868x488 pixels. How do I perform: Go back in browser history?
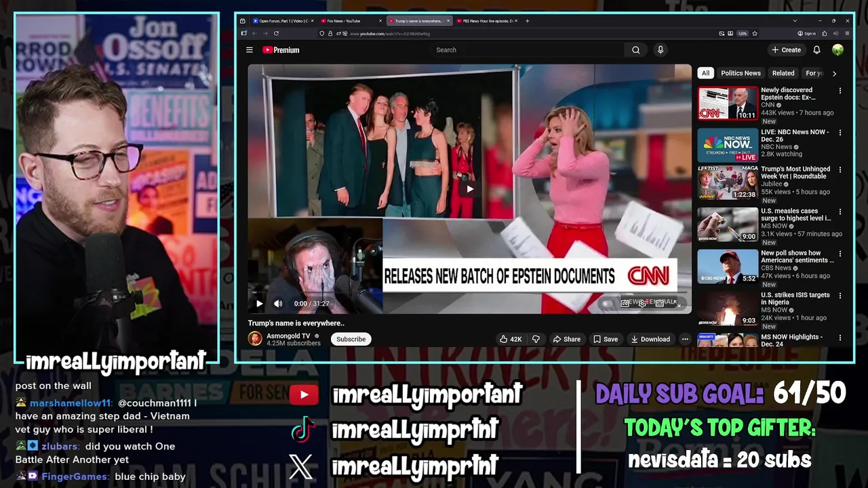[x=254, y=33]
